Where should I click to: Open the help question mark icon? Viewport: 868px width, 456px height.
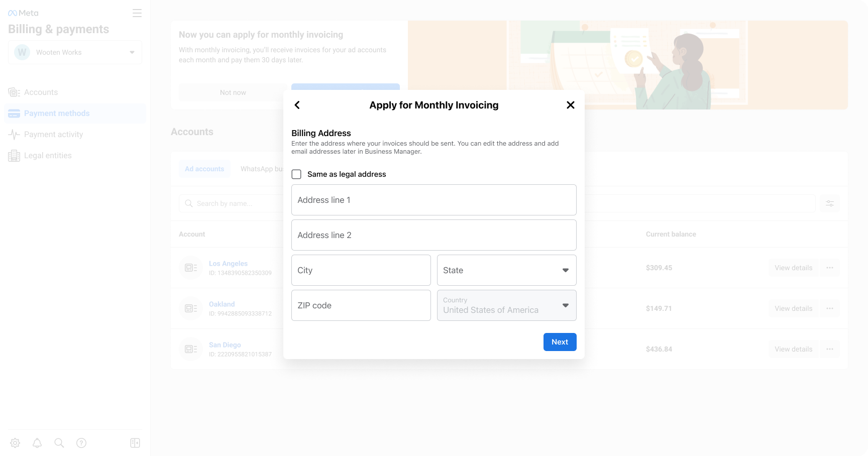point(81,443)
